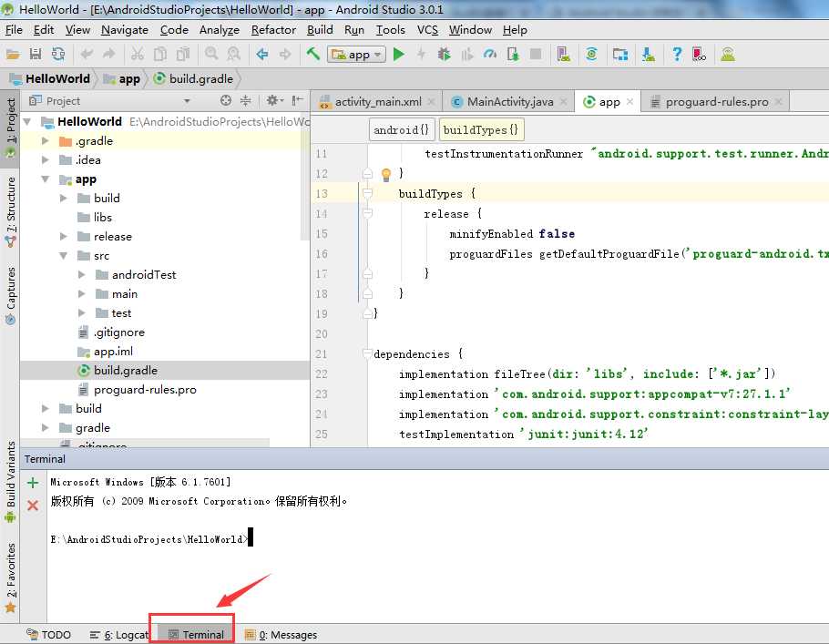Click the Open folder toolbar icon
This screenshot has width=829, height=644.
click(x=13, y=54)
